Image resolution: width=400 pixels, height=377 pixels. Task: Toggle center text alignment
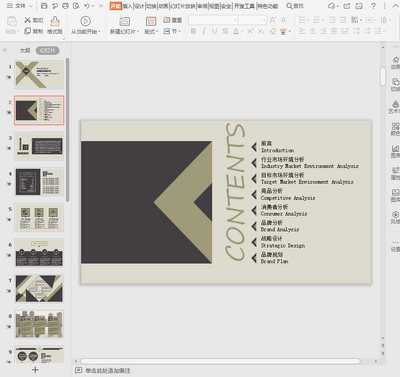313,31
